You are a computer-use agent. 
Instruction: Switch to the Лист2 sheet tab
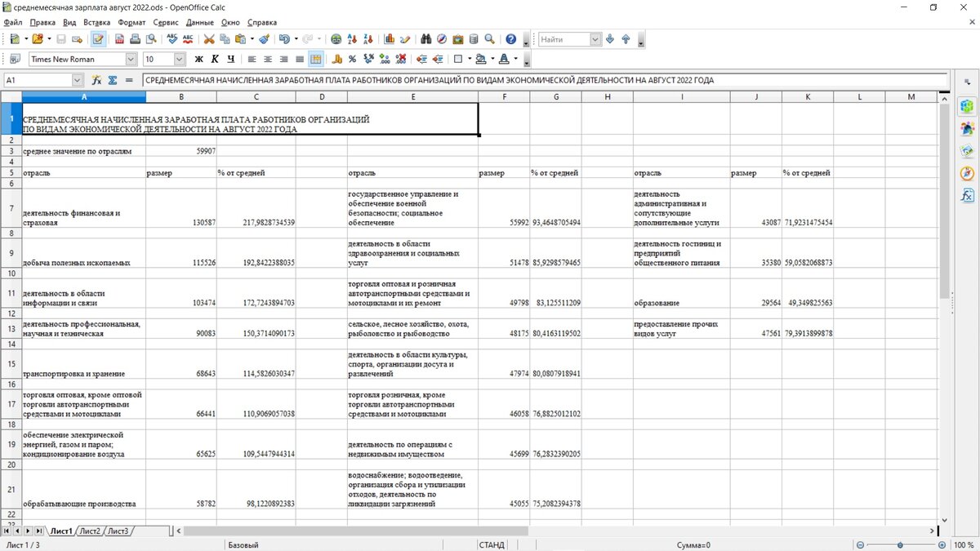pyautogui.click(x=90, y=531)
